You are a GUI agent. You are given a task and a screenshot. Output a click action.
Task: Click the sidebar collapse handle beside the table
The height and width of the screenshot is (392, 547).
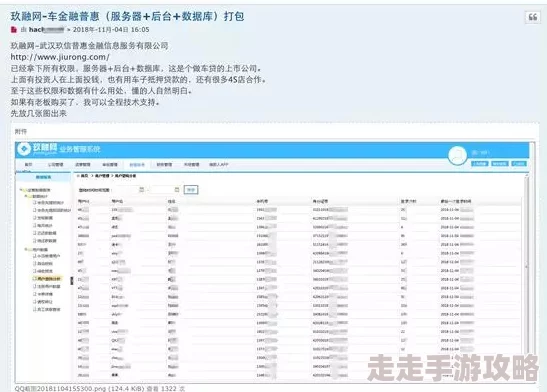tap(72, 281)
